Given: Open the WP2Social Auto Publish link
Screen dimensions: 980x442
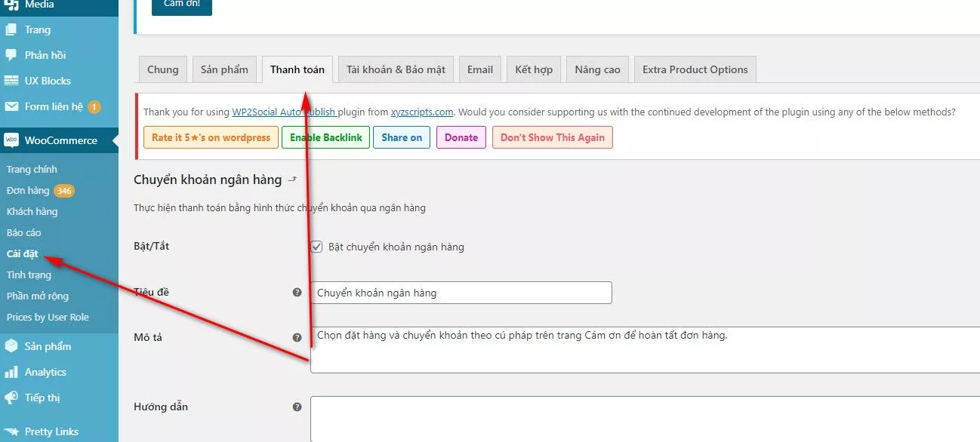Looking at the screenshot, I should [x=282, y=112].
